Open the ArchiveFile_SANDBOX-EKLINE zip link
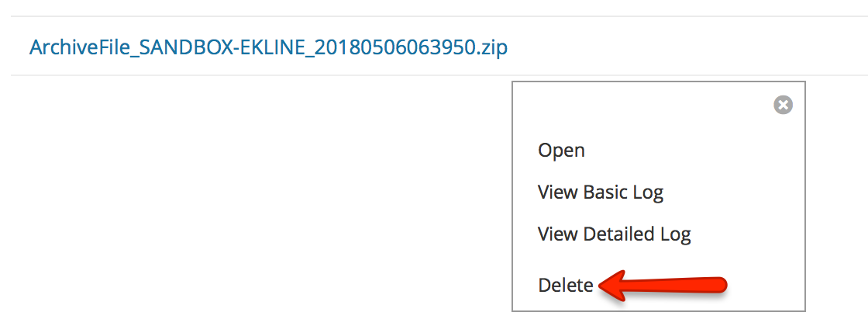Screen dimensions: 868x326 pyautogui.click(x=268, y=47)
